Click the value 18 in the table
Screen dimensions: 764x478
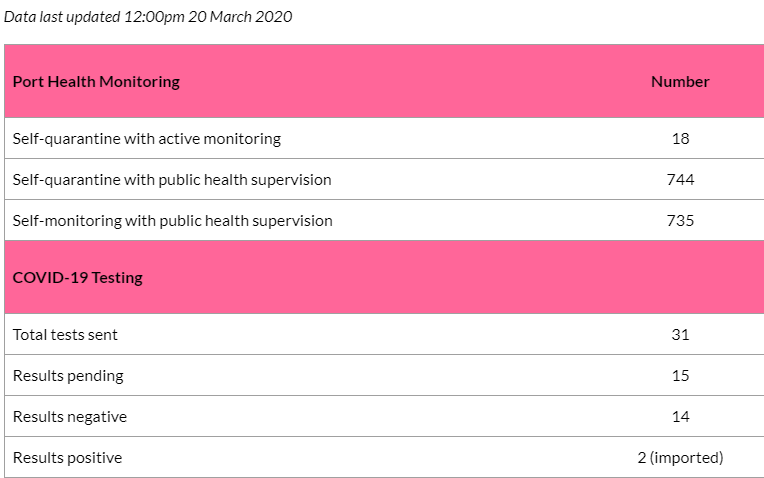pyautogui.click(x=680, y=138)
